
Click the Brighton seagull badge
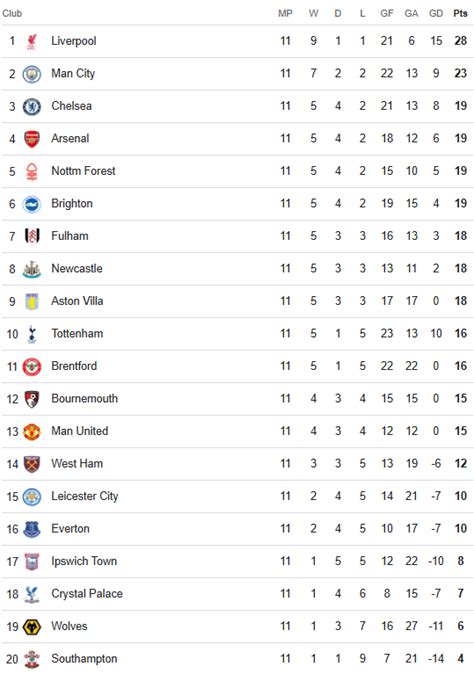pos(32,204)
